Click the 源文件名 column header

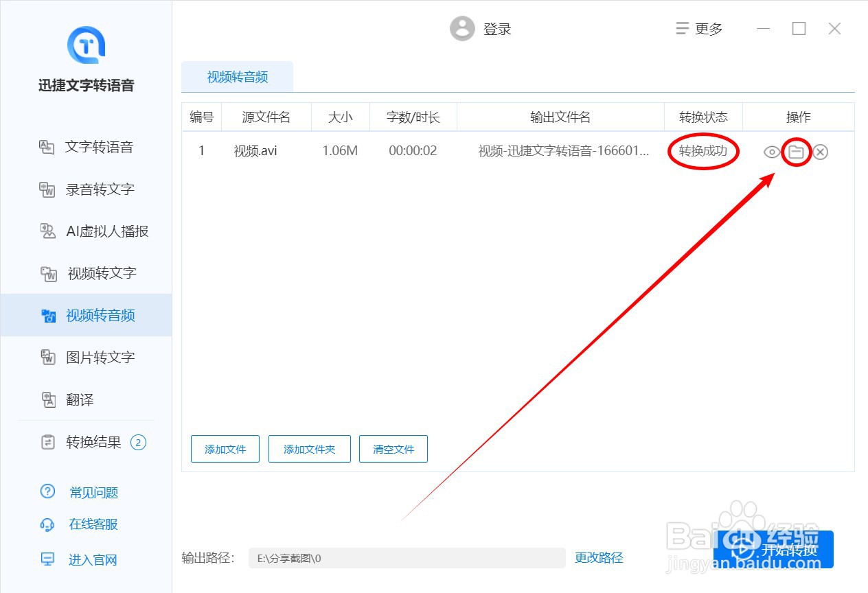click(x=266, y=117)
